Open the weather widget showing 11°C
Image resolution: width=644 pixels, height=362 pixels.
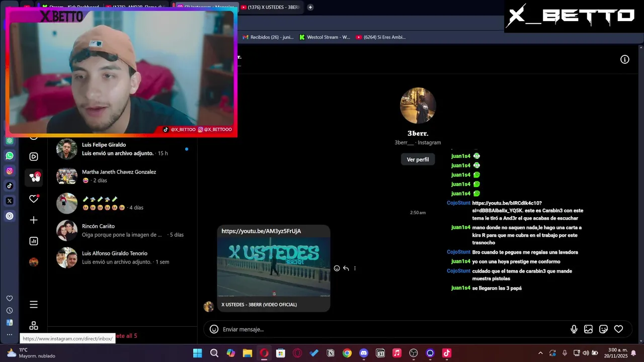(x=30, y=353)
